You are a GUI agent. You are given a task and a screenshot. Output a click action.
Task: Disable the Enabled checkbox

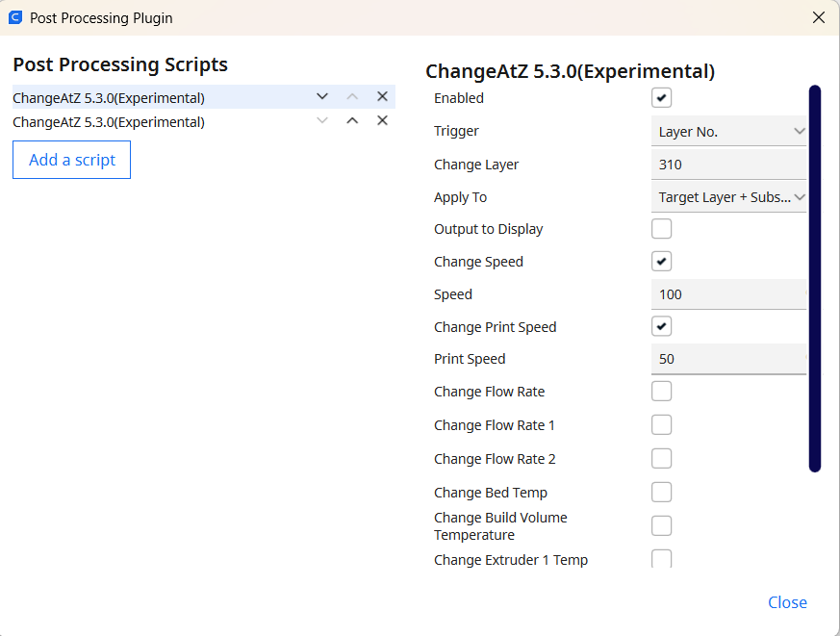point(661,96)
